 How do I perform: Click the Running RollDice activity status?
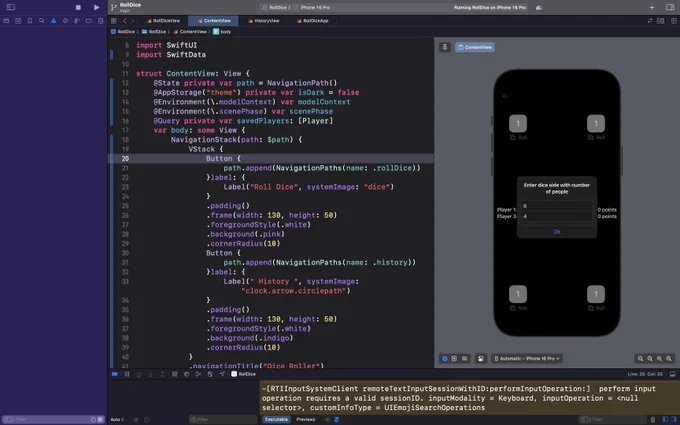pos(490,8)
